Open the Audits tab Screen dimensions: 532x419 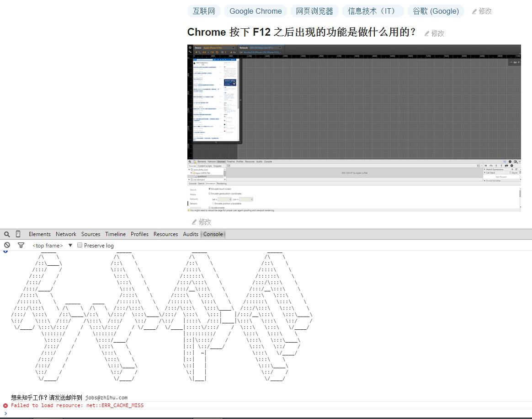click(x=190, y=234)
